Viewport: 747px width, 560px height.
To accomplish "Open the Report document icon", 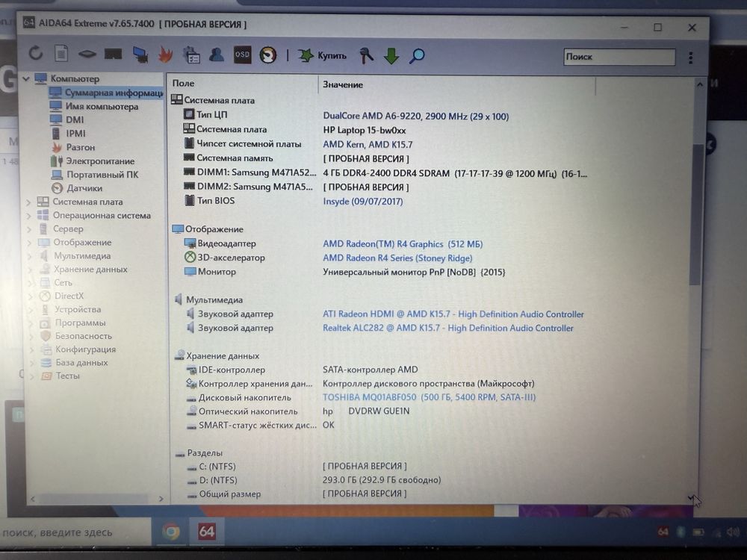I will click(61, 53).
